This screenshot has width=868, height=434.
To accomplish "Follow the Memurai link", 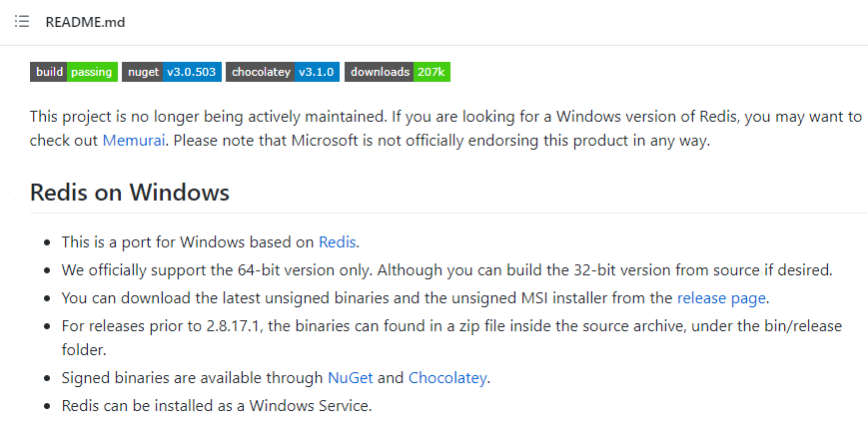I will pyautogui.click(x=134, y=141).
